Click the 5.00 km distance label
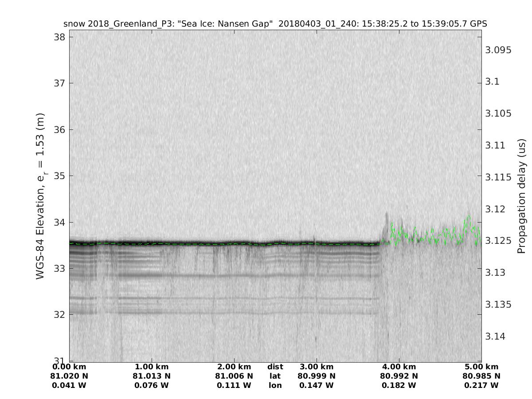The height and width of the screenshot is (399, 532). click(x=481, y=367)
